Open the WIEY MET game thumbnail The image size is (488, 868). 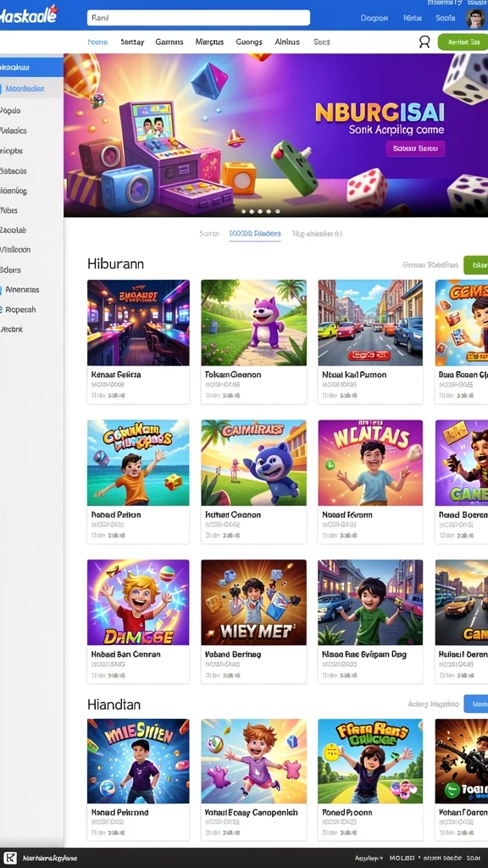253,603
